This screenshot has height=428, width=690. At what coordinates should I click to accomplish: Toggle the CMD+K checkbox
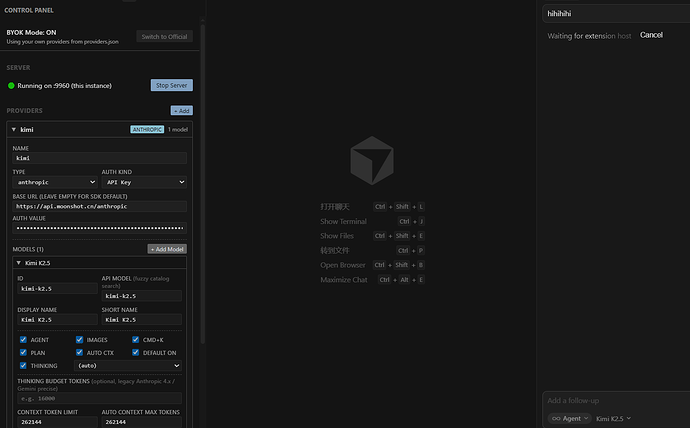click(136, 340)
